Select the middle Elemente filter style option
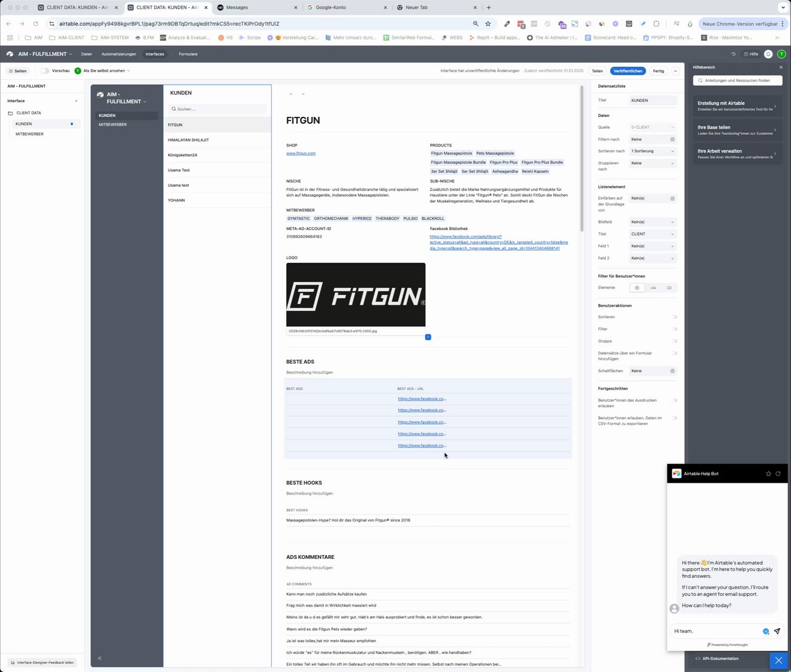This screenshot has height=672, width=791. point(653,288)
